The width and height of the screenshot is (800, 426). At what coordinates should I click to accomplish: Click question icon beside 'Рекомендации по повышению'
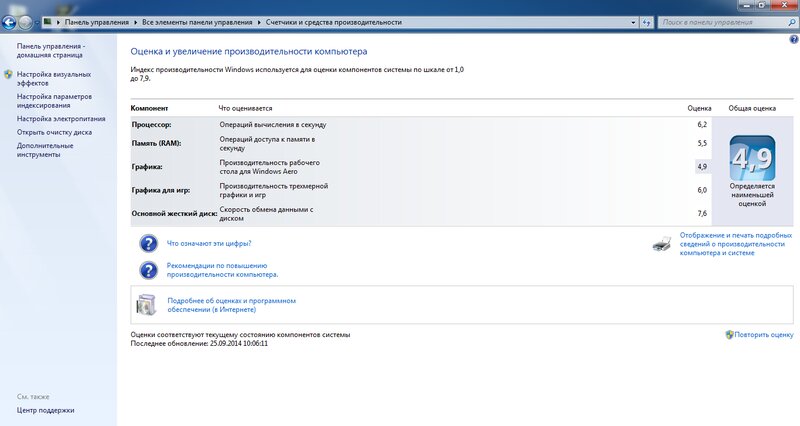coord(148,270)
